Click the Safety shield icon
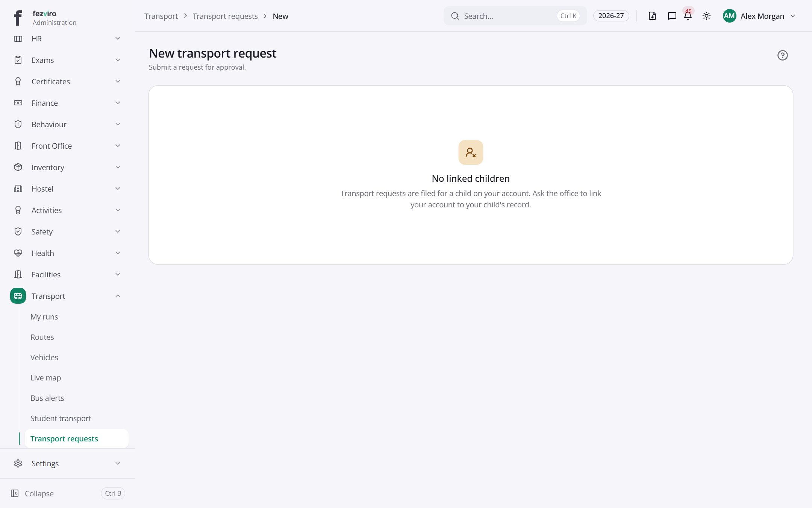 click(x=18, y=231)
